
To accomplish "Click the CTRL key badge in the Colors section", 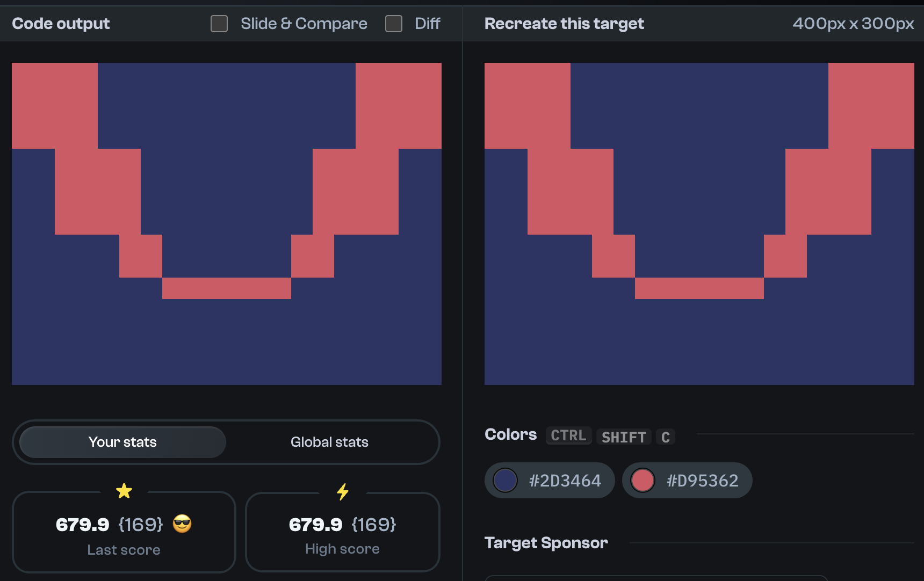I will [x=568, y=436].
